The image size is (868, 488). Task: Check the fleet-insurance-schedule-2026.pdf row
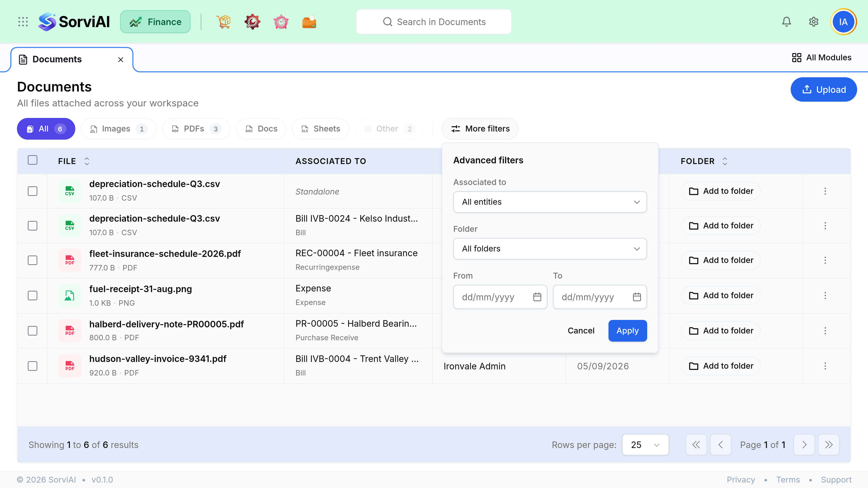coord(33,260)
